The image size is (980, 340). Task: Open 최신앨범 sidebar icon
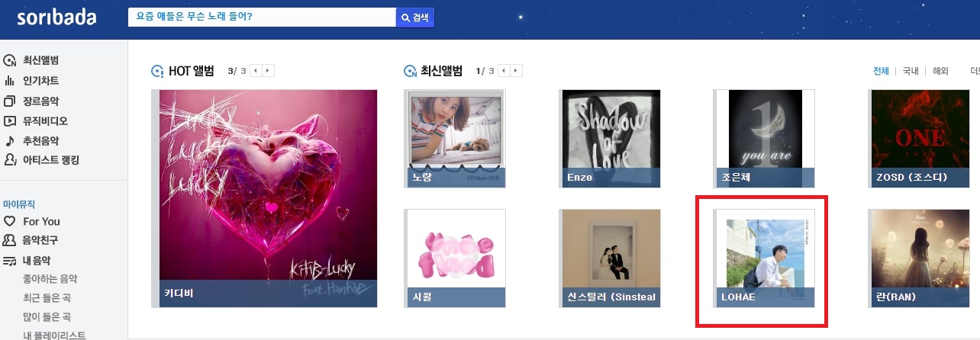(10, 61)
